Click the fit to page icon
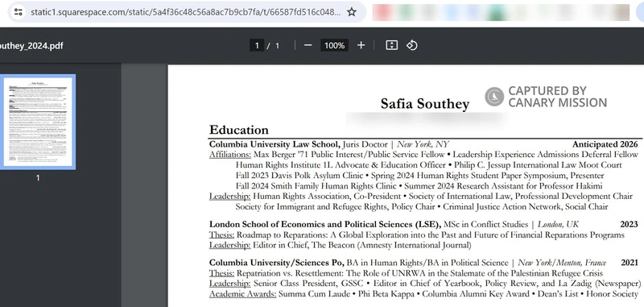Viewport: 644px width, 307px height. pyautogui.click(x=391, y=45)
